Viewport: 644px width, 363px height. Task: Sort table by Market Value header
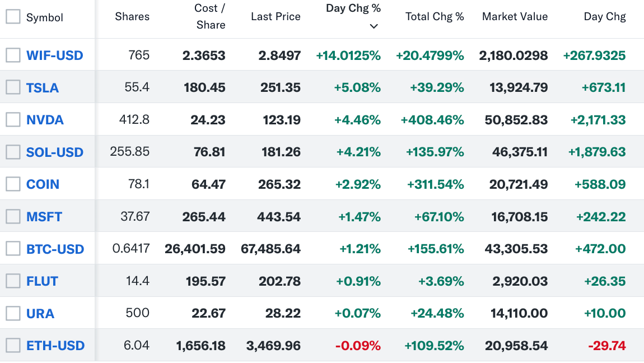click(515, 17)
